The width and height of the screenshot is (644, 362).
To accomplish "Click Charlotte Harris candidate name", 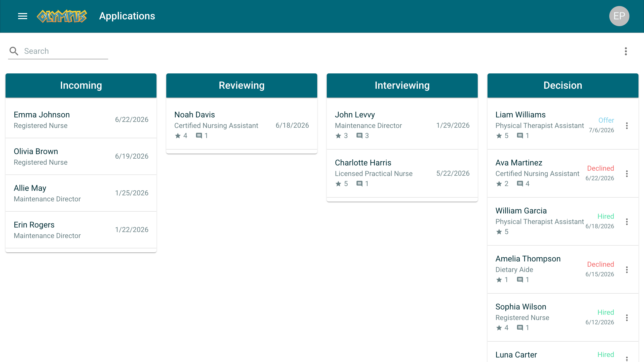I will tap(363, 163).
